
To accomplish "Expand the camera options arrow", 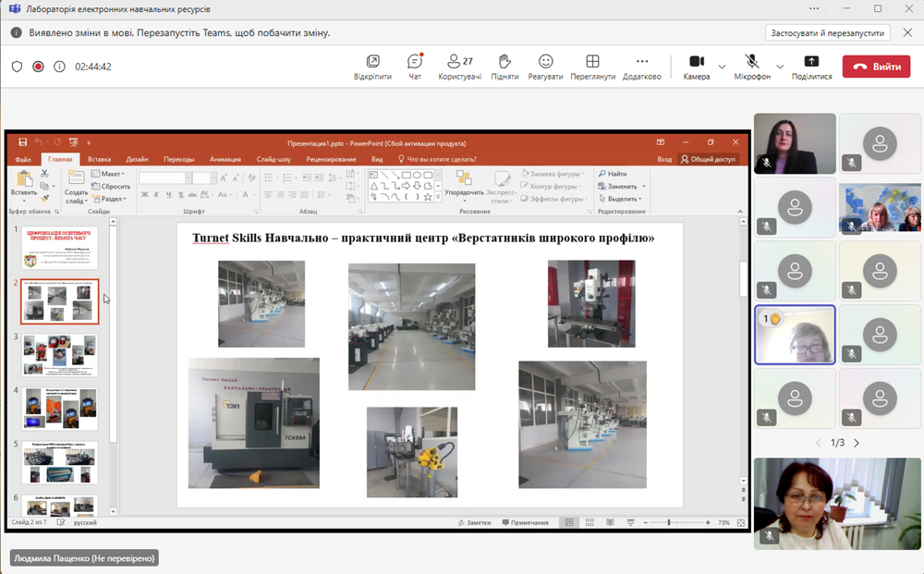I will (x=722, y=67).
